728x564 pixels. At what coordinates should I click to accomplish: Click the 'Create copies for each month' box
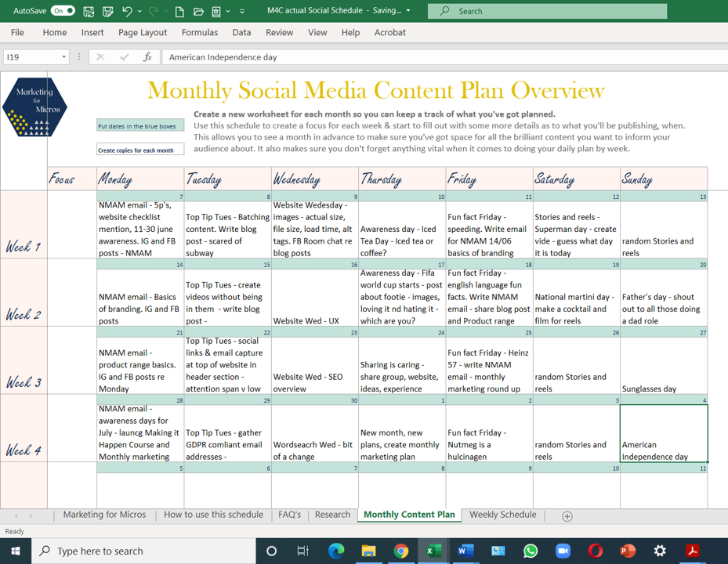pos(140,150)
